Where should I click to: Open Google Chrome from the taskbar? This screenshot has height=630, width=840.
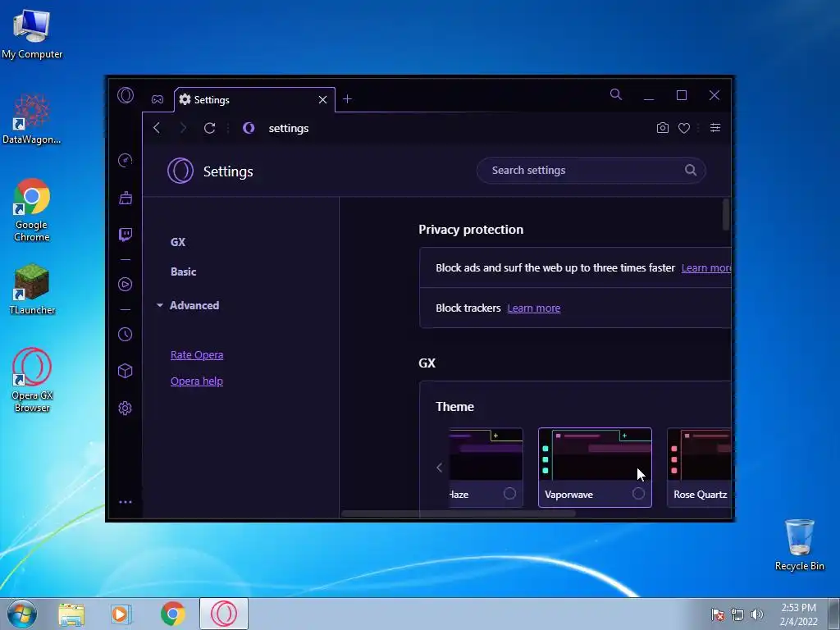click(x=172, y=614)
